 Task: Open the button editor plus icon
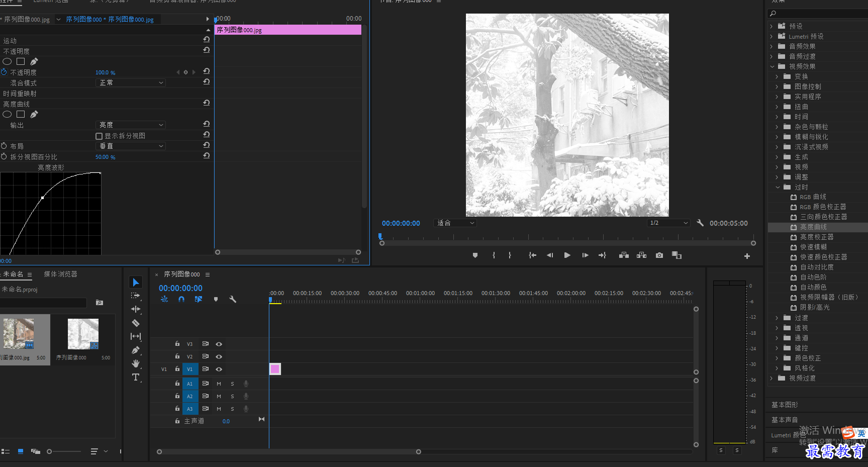[x=747, y=256]
